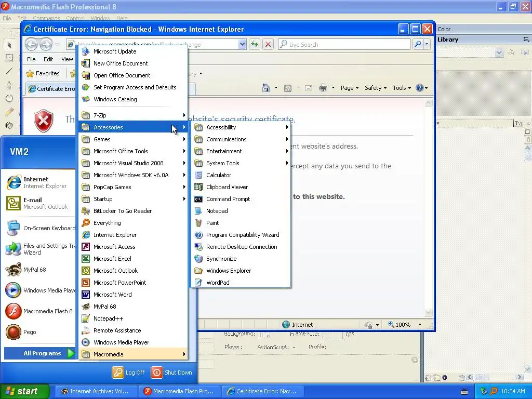532x399 pixels.
Task: Open Favorites button in IE
Action: (43, 73)
